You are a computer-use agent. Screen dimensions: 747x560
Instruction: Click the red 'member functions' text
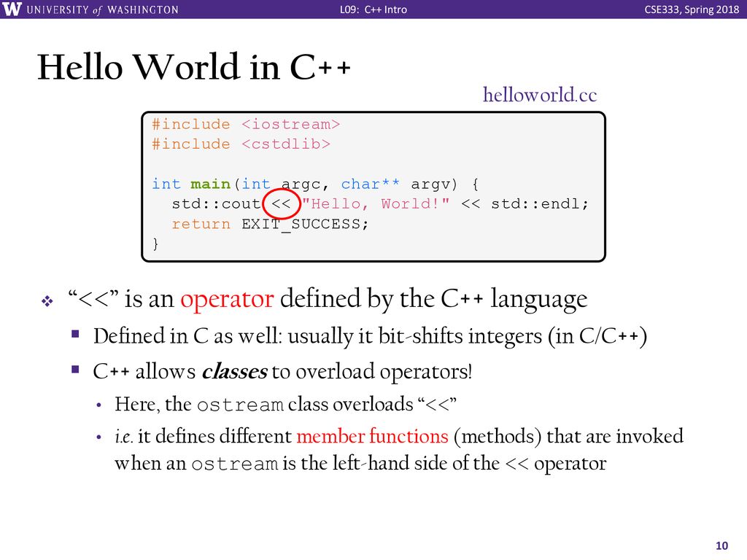[372, 436]
